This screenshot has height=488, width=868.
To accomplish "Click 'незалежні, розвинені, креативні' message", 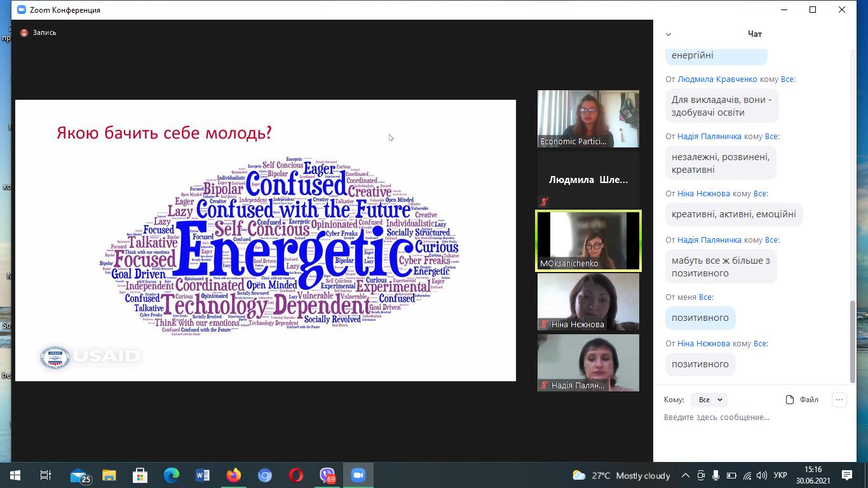I will coord(721,163).
